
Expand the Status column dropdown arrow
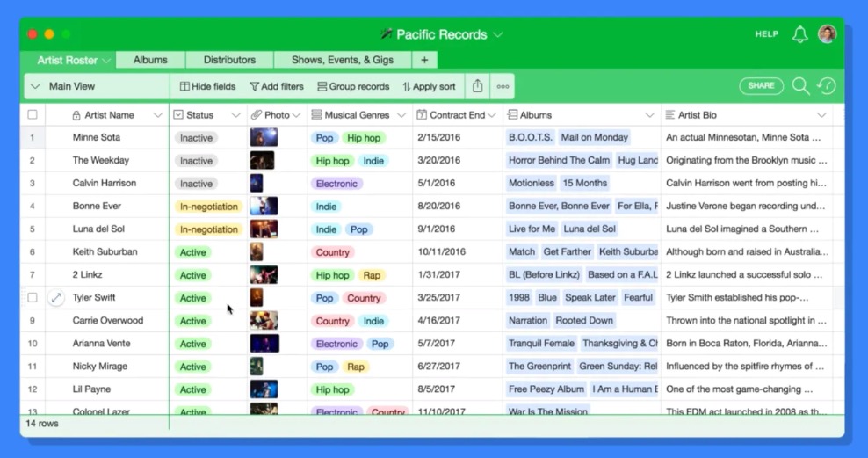(x=235, y=115)
